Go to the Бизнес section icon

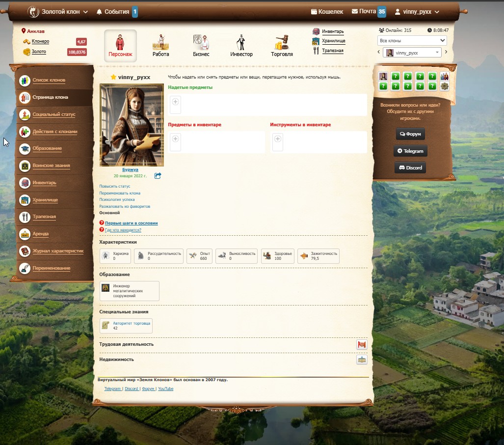(201, 43)
